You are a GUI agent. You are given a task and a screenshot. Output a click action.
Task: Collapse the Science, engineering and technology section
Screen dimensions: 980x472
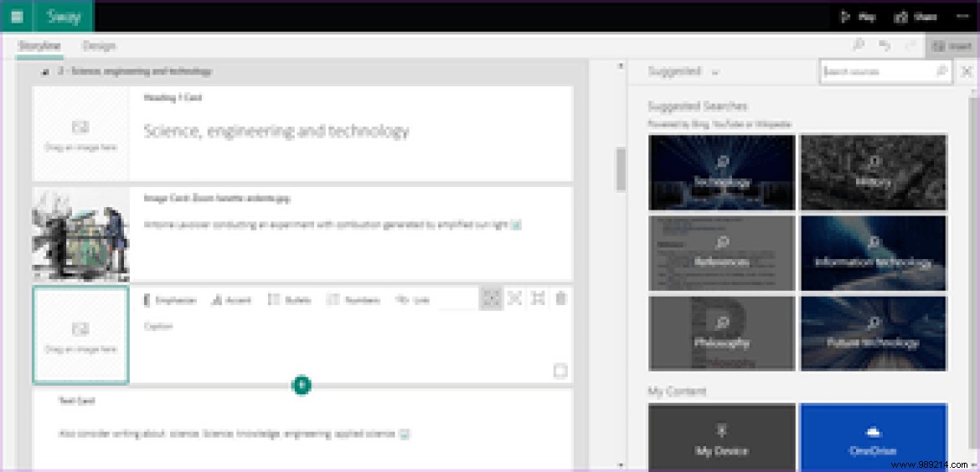click(45, 72)
